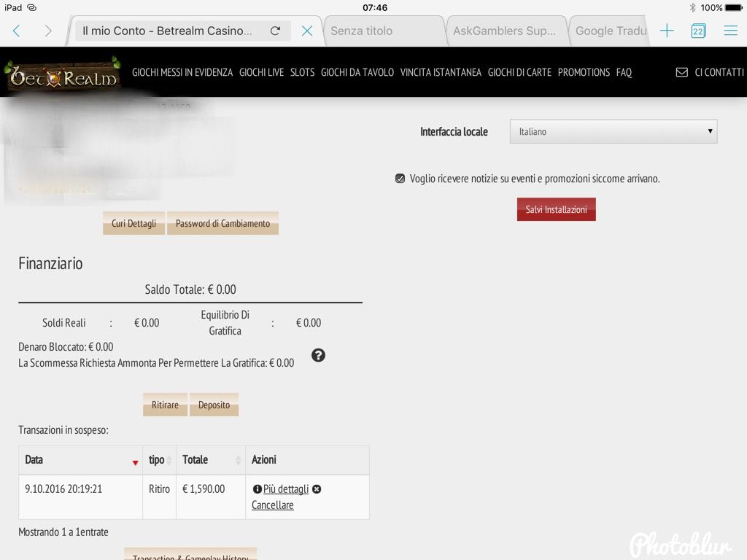The image size is (747, 560).
Task: Sort the table by Data column
Action: coord(80,460)
